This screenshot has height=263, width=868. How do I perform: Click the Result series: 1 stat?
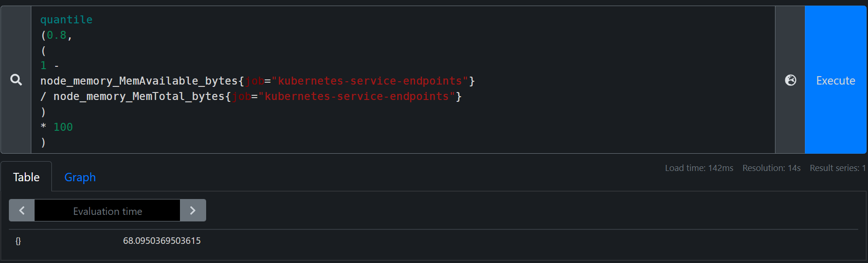838,168
